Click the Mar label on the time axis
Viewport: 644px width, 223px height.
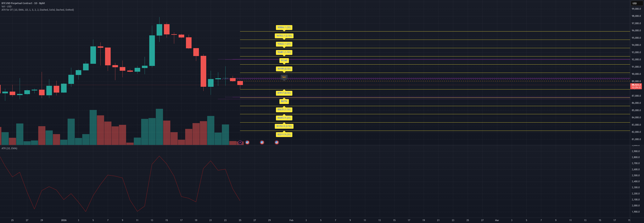pyautogui.click(x=497, y=220)
